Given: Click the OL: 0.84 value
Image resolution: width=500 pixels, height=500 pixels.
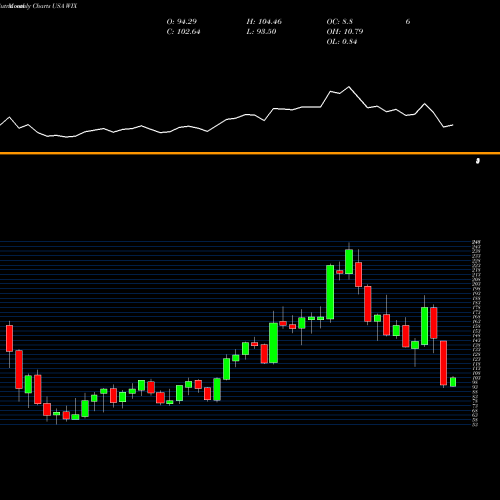Looking at the screenshot, I should pyautogui.click(x=342, y=42).
